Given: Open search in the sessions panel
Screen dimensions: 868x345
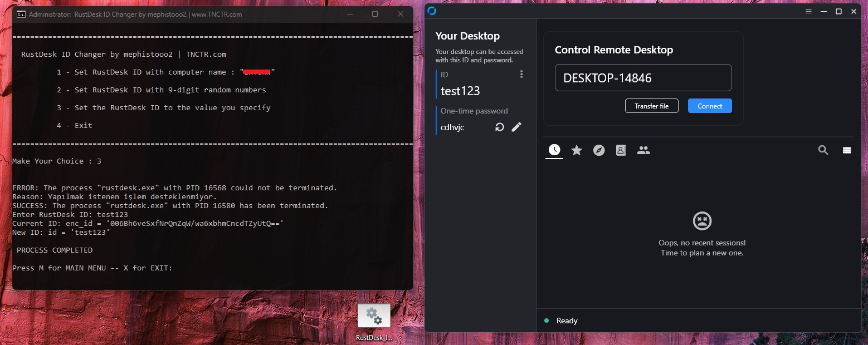Looking at the screenshot, I should coord(823,150).
